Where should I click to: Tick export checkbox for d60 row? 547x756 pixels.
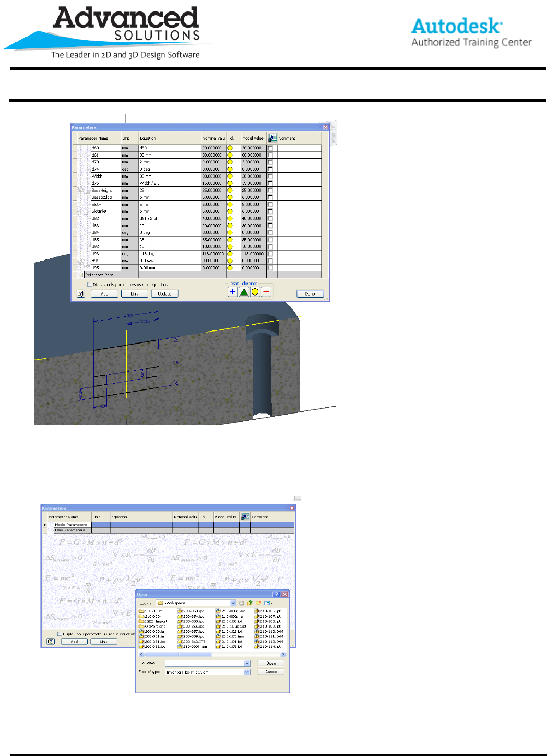270,148
